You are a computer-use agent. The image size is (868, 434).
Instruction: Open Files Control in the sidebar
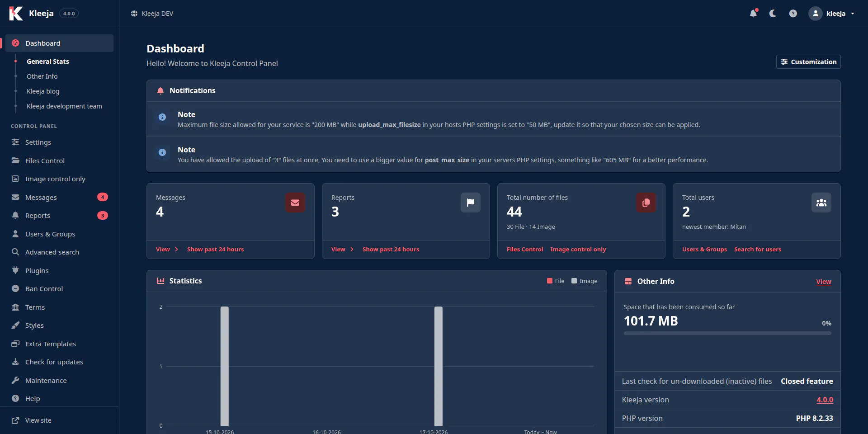(x=59, y=161)
